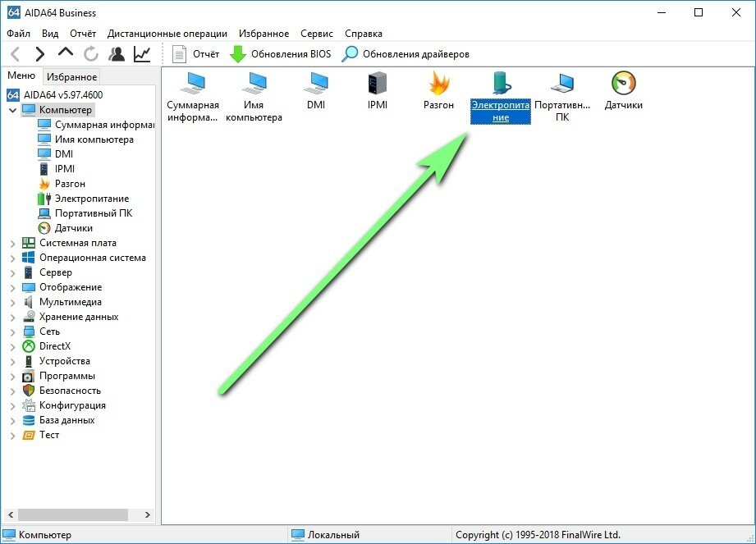Select Датчики in the left tree
756x544 pixels.
coord(65,228)
